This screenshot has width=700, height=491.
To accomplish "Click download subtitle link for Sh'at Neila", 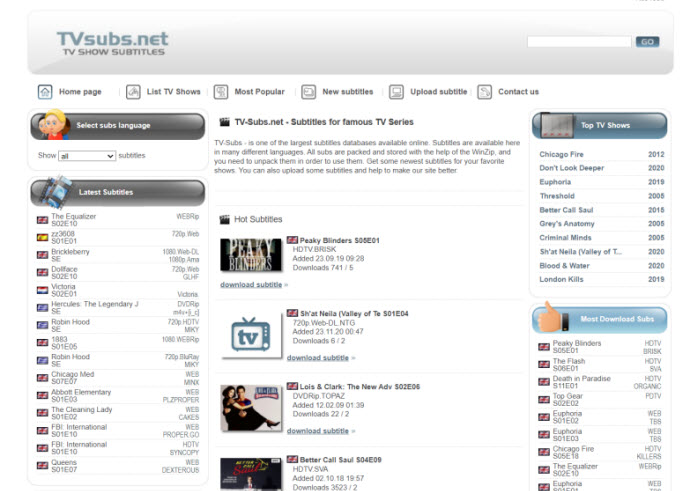I will 318,358.
